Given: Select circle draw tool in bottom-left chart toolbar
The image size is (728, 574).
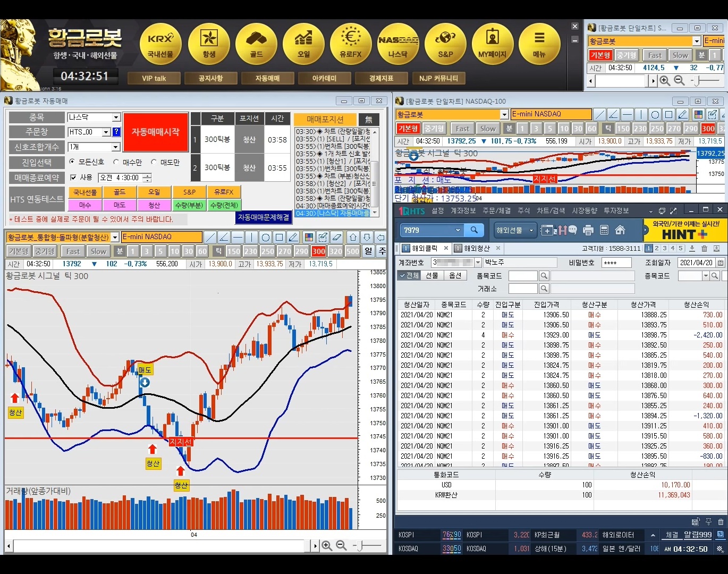Looking at the screenshot, I should click(x=266, y=237).
